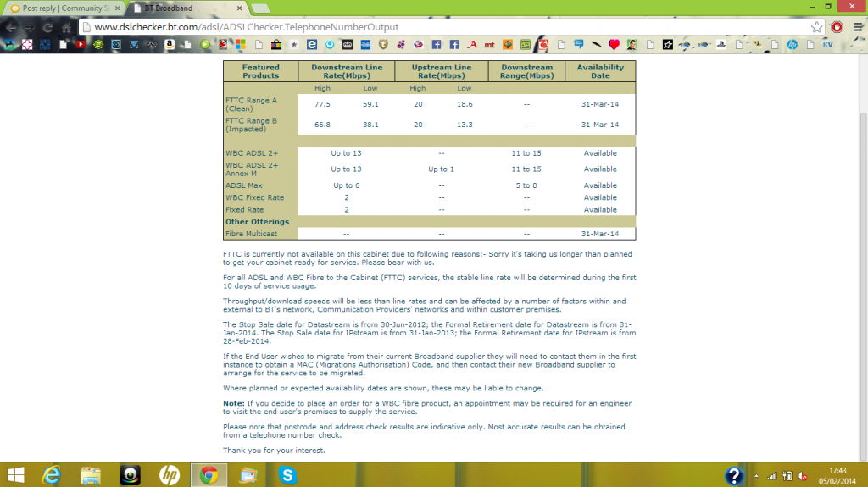The height and width of the screenshot is (487, 868).
Task: Close the Post reply Community tab
Action: pos(117,8)
